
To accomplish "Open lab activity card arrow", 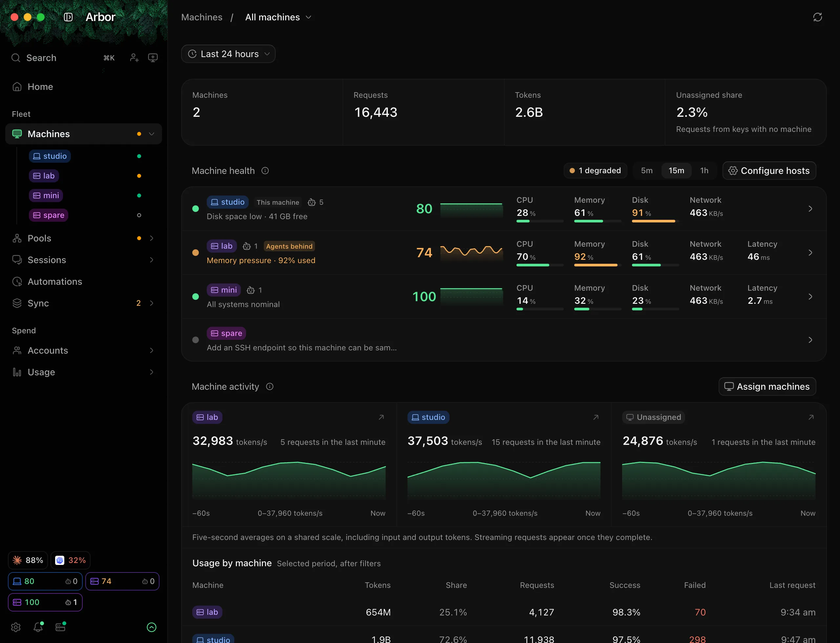I will pos(381,417).
